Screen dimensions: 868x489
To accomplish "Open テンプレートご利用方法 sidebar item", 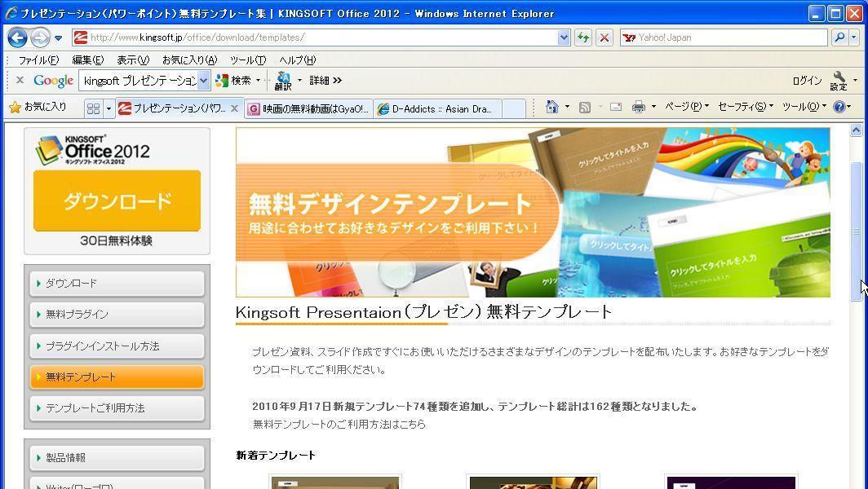I will click(x=117, y=408).
